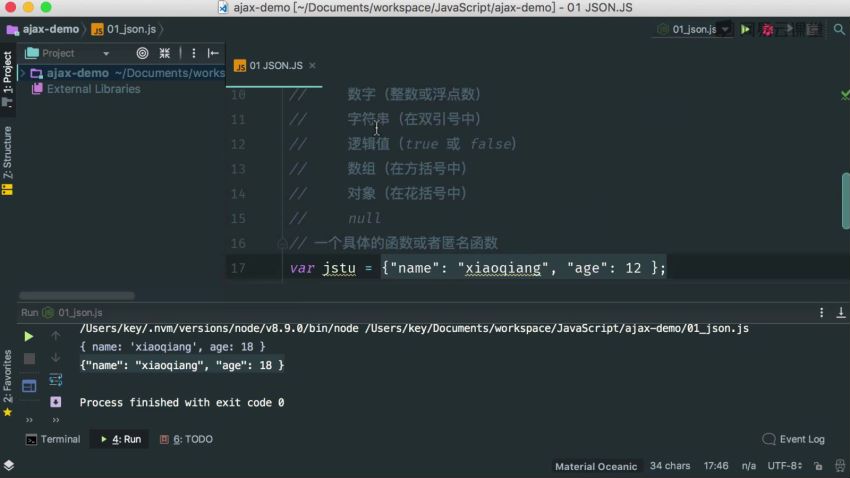Select External Libraries in project tree

point(93,89)
